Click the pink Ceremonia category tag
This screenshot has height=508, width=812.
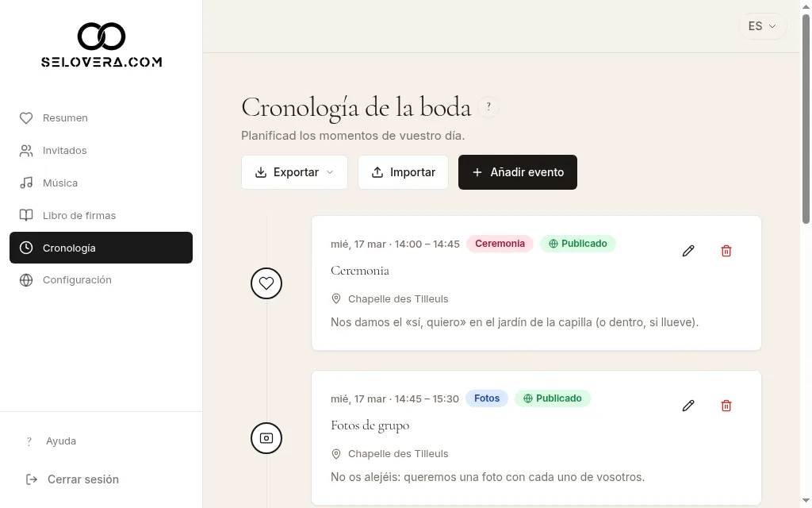(x=500, y=244)
